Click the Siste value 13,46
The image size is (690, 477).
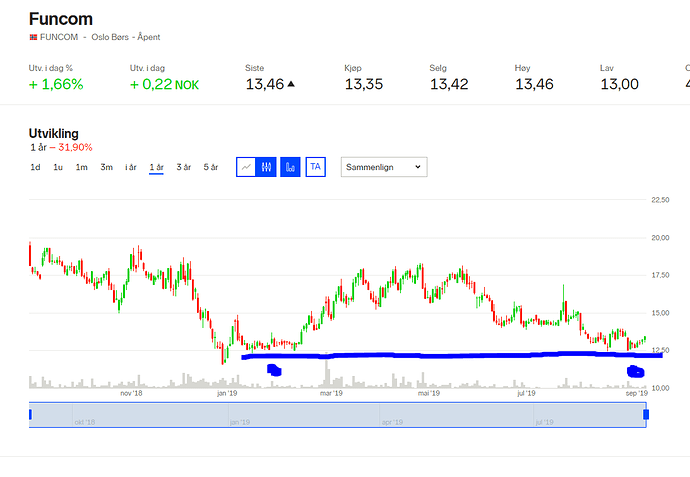pyautogui.click(x=264, y=84)
